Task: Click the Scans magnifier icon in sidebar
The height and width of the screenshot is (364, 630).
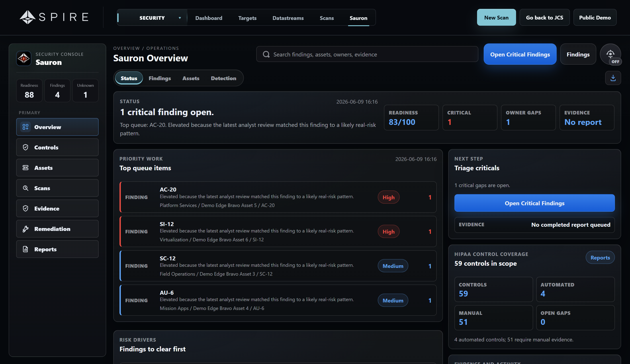Action: 25,188
